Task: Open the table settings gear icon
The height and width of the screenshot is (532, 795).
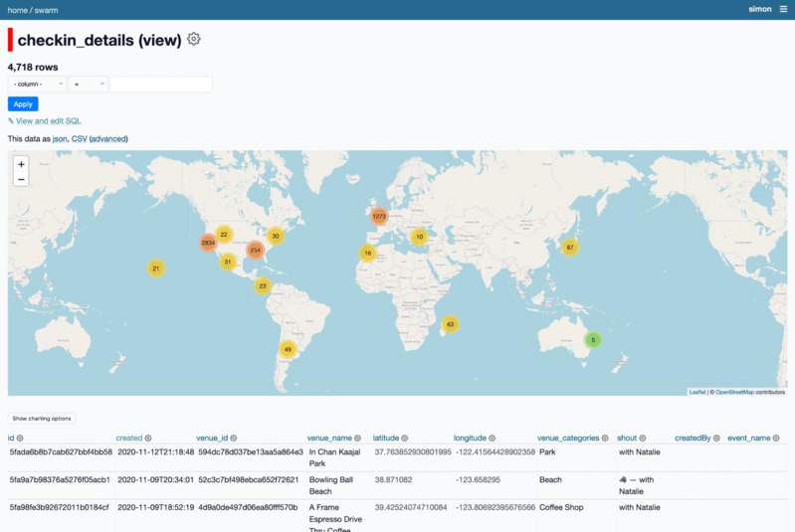Action: click(x=194, y=39)
